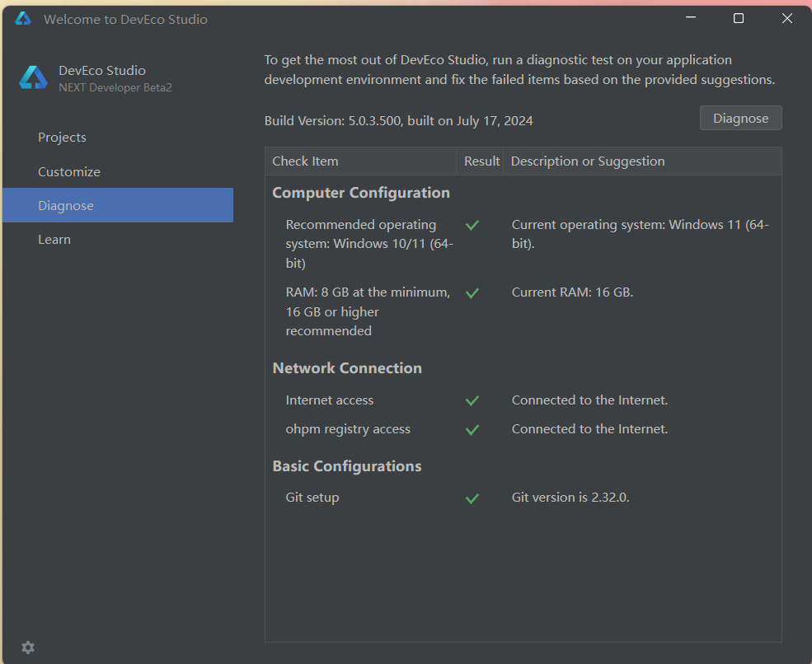Switch to the Customize tab
812x664 pixels.
[118, 172]
